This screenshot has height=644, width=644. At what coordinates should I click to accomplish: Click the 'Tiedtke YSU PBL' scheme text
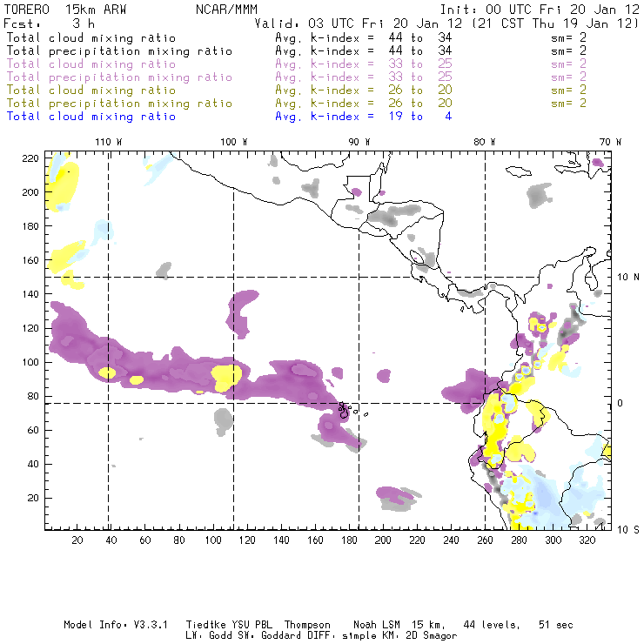[229, 625]
